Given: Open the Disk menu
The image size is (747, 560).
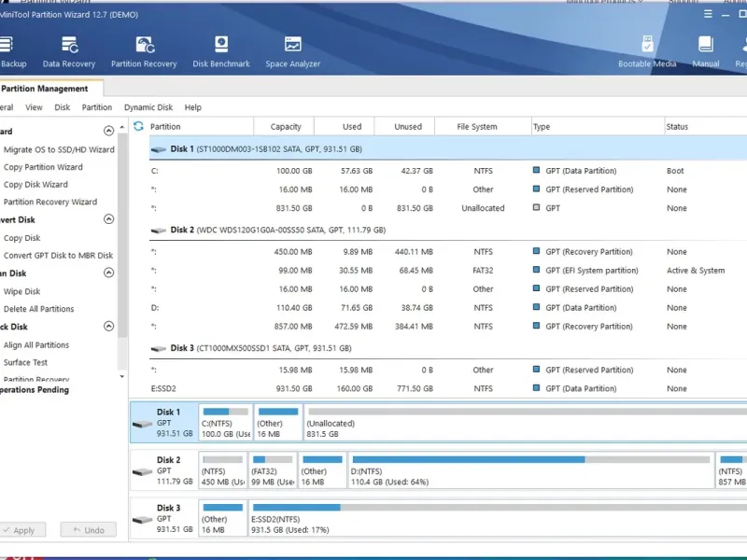Looking at the screenshot, I should 62,107.
